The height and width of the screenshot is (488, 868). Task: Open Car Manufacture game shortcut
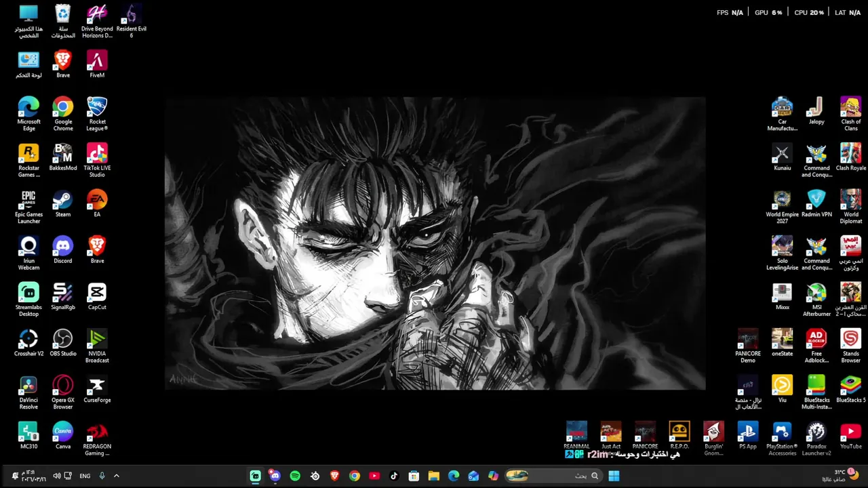pyautogui.click(x=782, y=114)
